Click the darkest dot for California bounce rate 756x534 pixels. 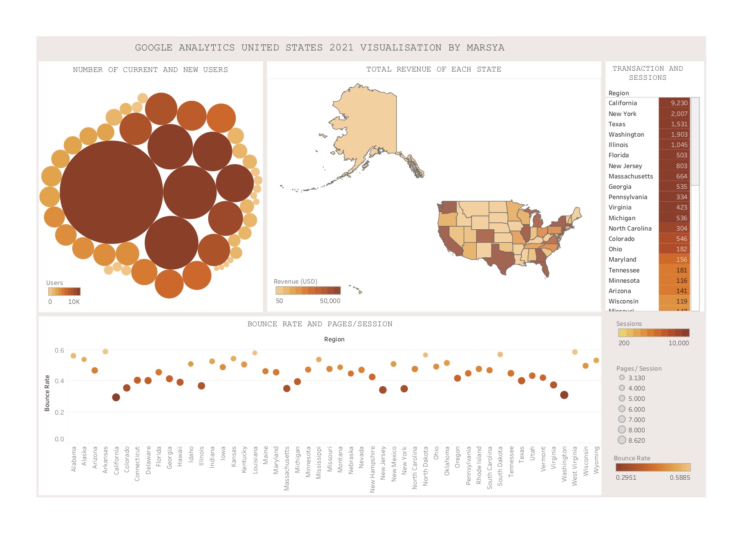[x=116, y=397]
